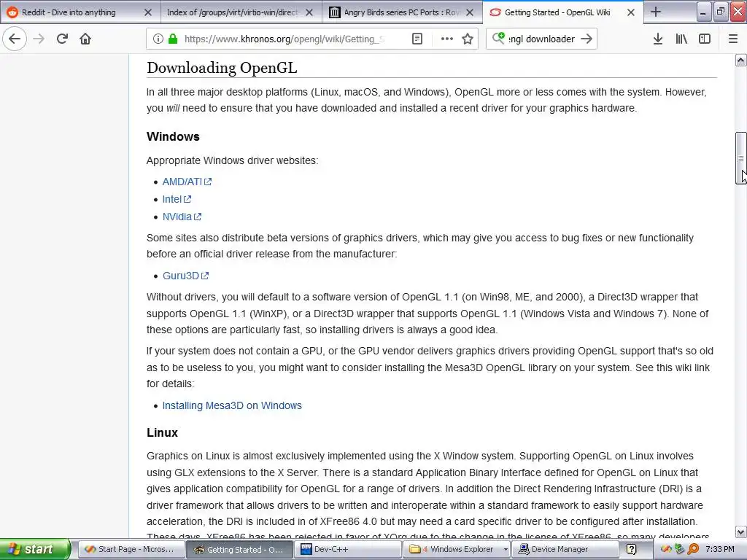Click the search box containing 'ngl downloader'

[542, 39]
